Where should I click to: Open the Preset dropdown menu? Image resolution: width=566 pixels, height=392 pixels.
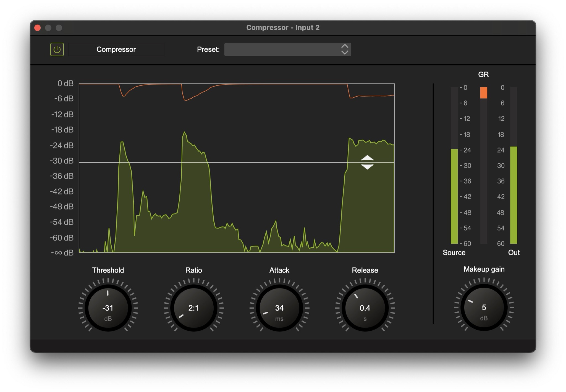pyautogui.click(x=287, y=49)
